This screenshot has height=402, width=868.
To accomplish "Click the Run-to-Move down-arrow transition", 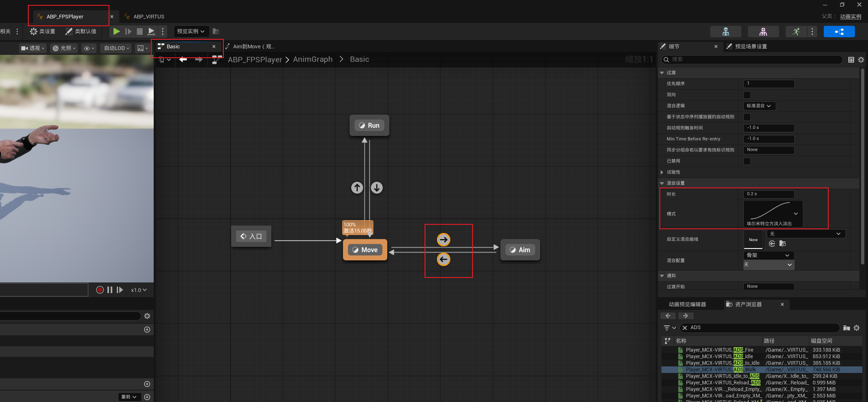I will 377,187.
